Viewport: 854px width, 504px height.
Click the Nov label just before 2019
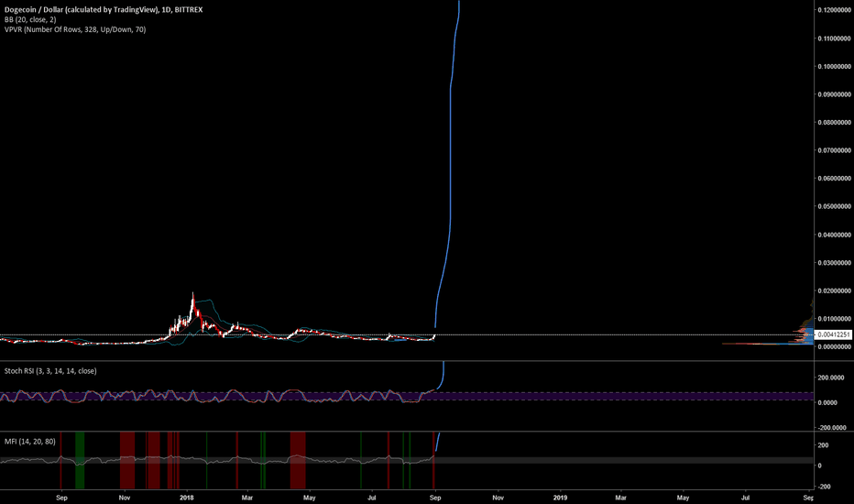498,498
